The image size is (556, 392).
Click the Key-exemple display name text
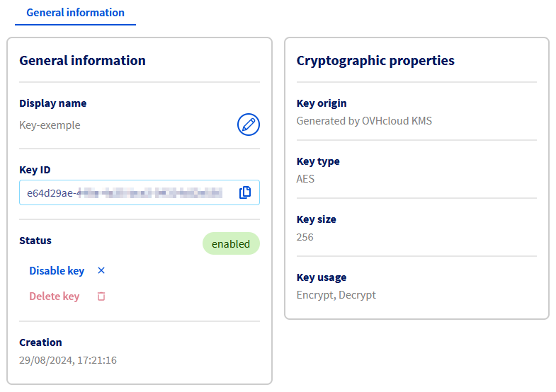coord(50,125)
